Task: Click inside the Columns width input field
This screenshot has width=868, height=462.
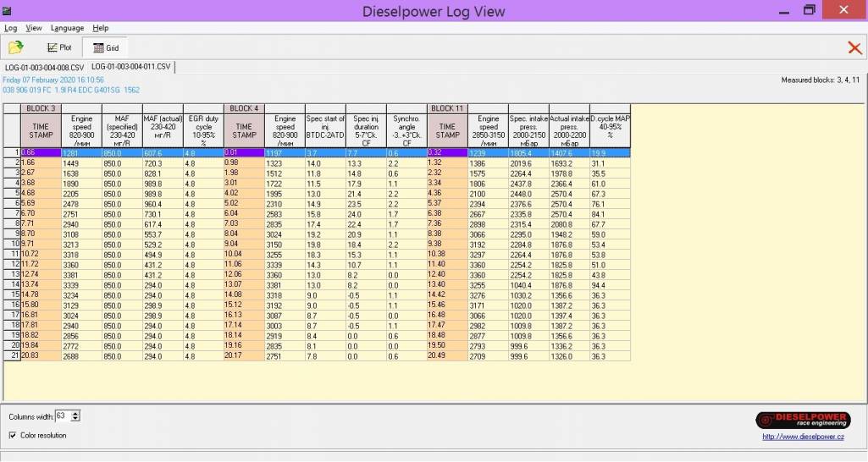Action: [x=63, y=416]
